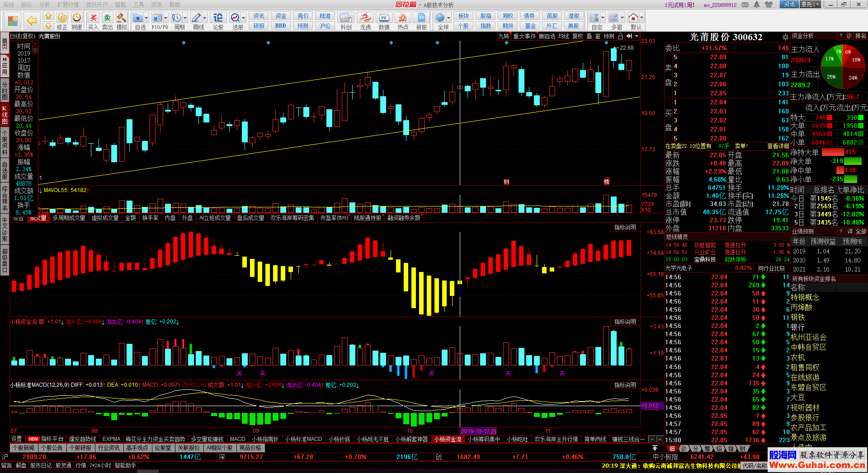Open the 扩展行情 menu
This screenshot has width=868, height=473.
point(68,5)
